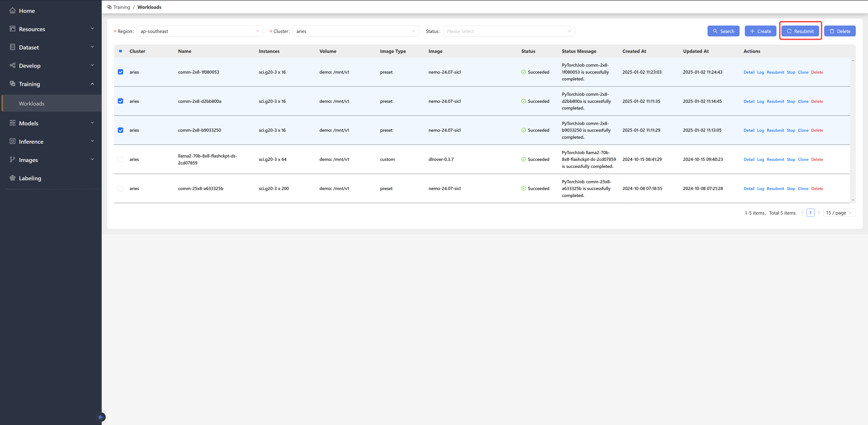Clone the comm-2x8-d2bb800a workload
This screenshot has height=425, width=868.
click(x=803, y=101)
